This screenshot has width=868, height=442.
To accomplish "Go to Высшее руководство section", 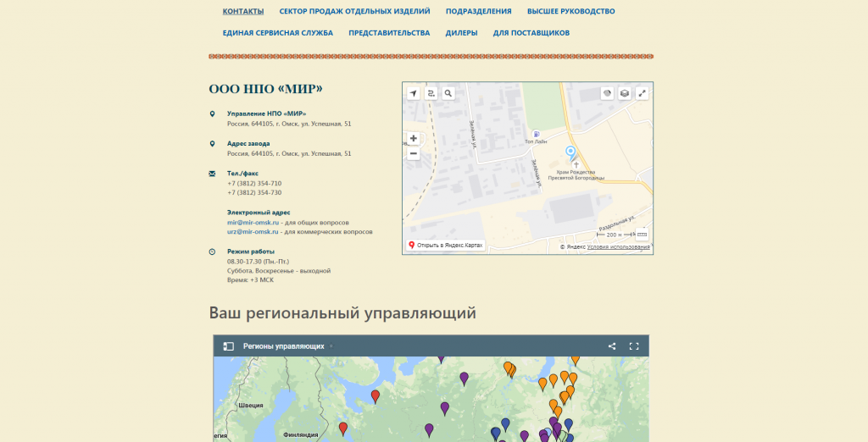I will click(570, 12).
